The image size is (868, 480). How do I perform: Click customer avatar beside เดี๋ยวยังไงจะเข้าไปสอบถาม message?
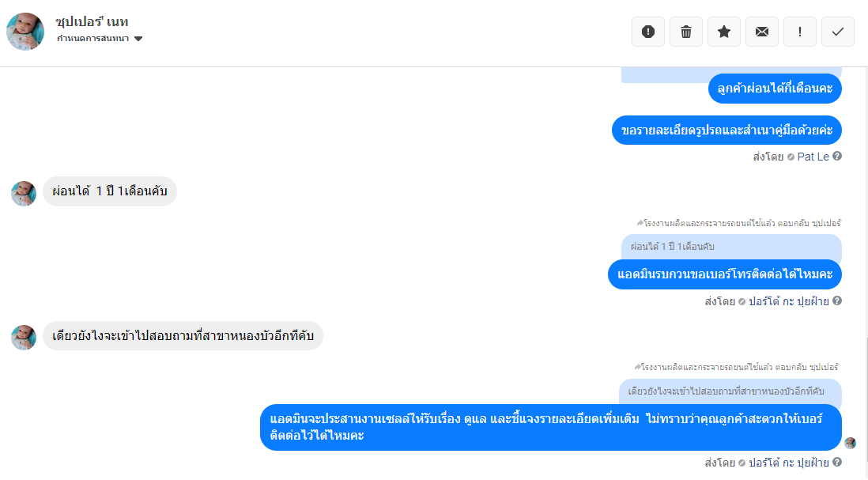[24, 337]
